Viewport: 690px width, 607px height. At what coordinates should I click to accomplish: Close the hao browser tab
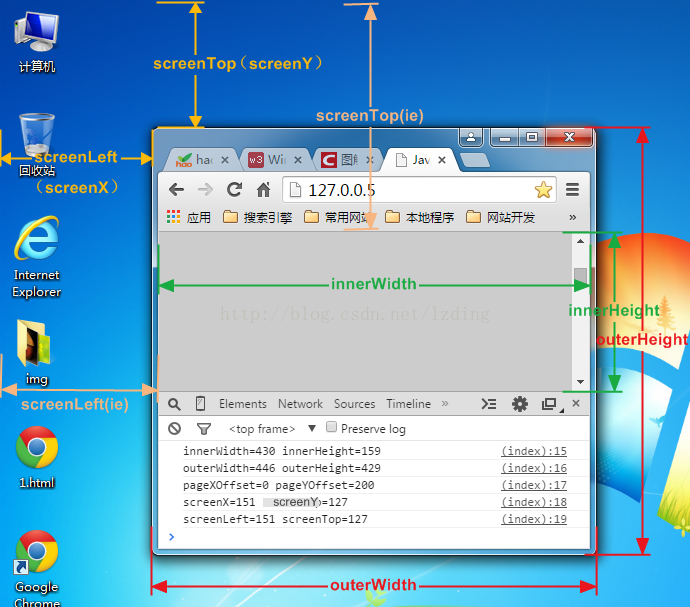[x=225, y=160]
